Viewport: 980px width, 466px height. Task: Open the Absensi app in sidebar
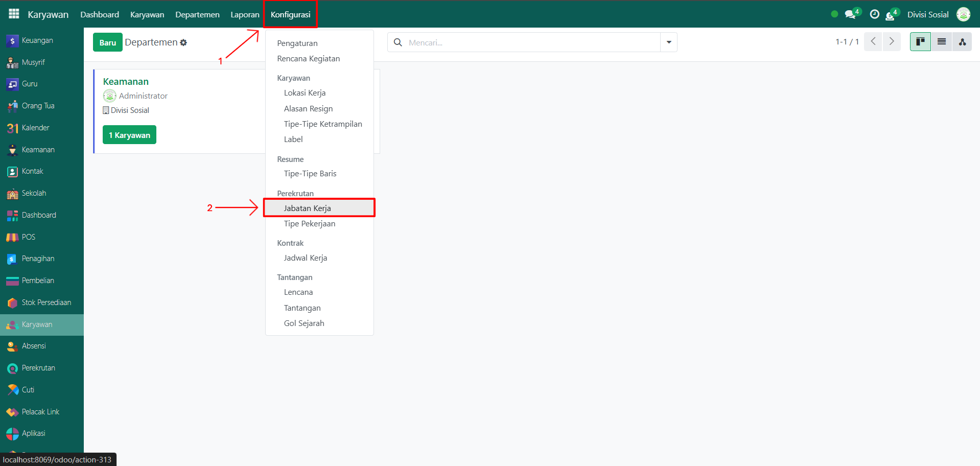(x=34, y=346)
